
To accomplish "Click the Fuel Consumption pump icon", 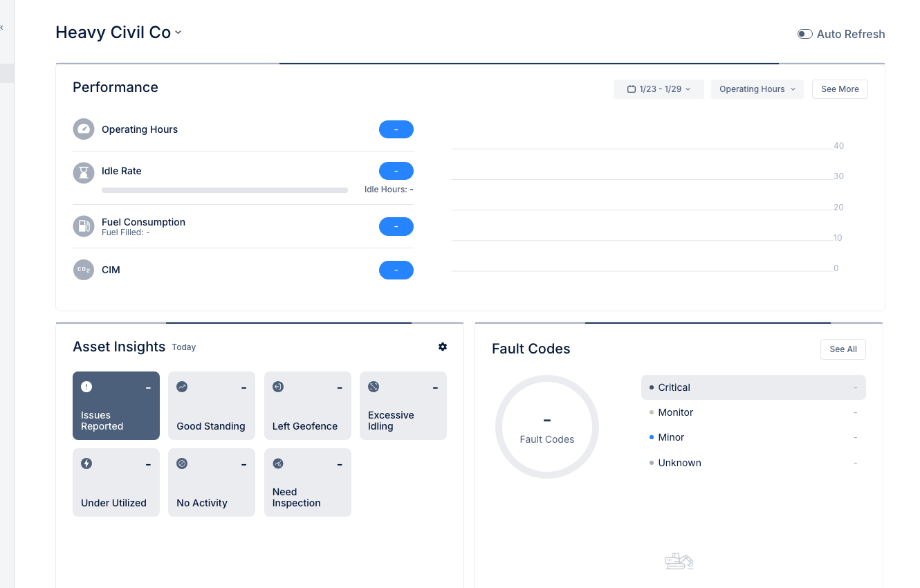I will (x=84, y=226).
